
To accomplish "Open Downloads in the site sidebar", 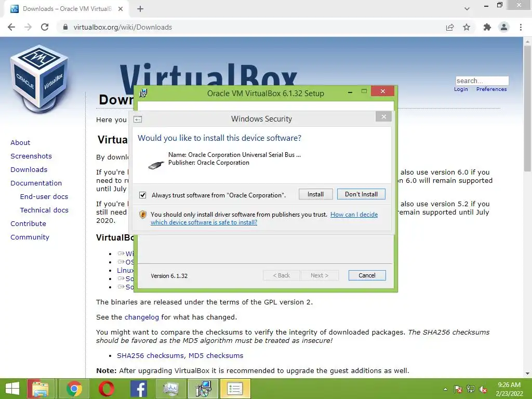I will point(29,170).
